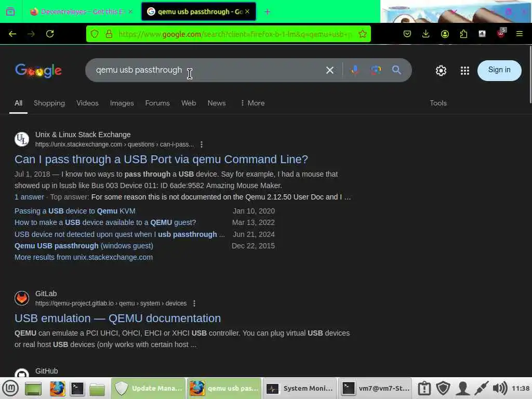Click the Firefox address bar URL
The image size is (532, 399).
click(x=235, y=34)
